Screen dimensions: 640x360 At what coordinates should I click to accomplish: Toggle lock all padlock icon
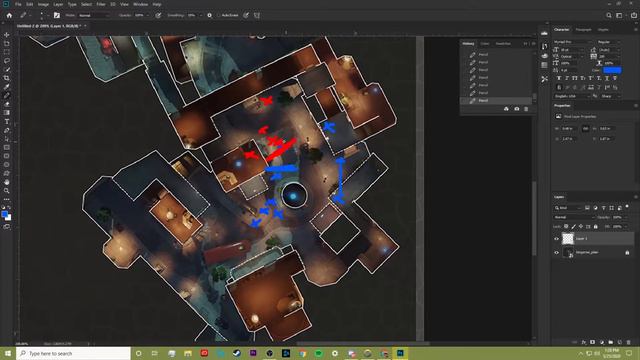coord(596,227)
